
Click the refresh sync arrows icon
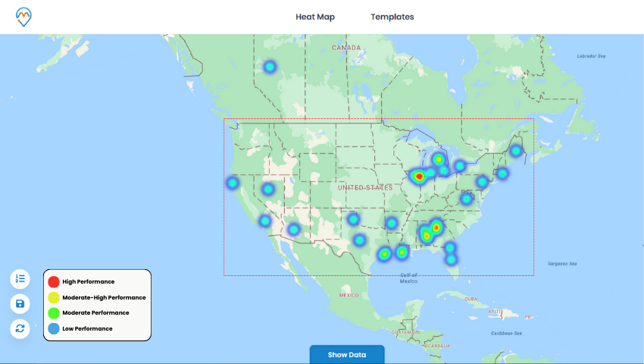(x=20, y=328)
